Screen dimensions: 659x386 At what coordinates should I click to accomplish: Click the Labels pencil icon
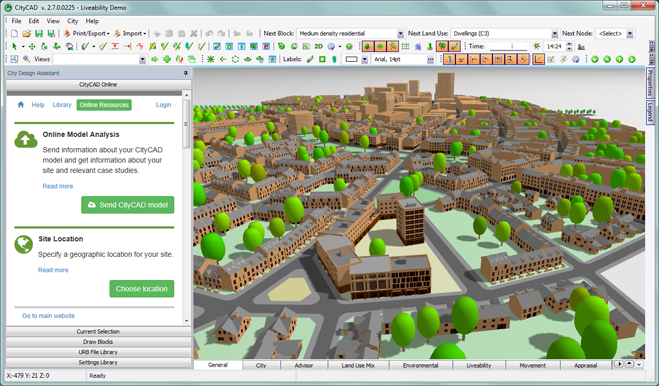pyautogui.click(x=310, y=59)
